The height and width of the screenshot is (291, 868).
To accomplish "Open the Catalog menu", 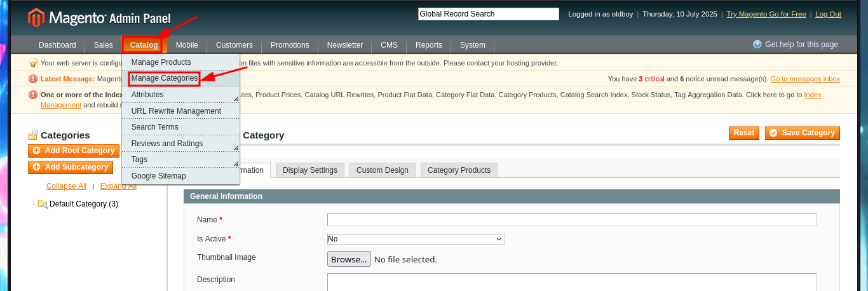I will (144, 45).
